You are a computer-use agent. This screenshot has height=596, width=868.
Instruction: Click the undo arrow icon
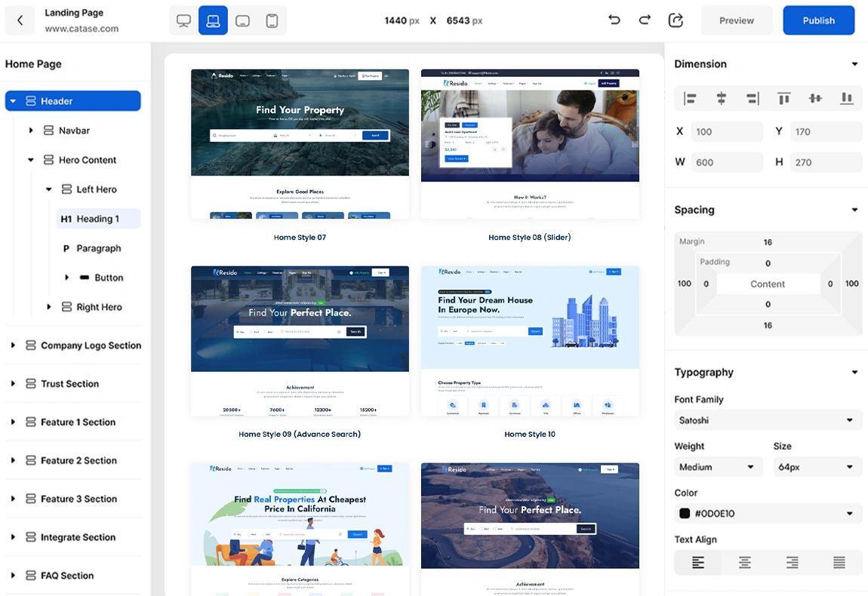[614, 20]
